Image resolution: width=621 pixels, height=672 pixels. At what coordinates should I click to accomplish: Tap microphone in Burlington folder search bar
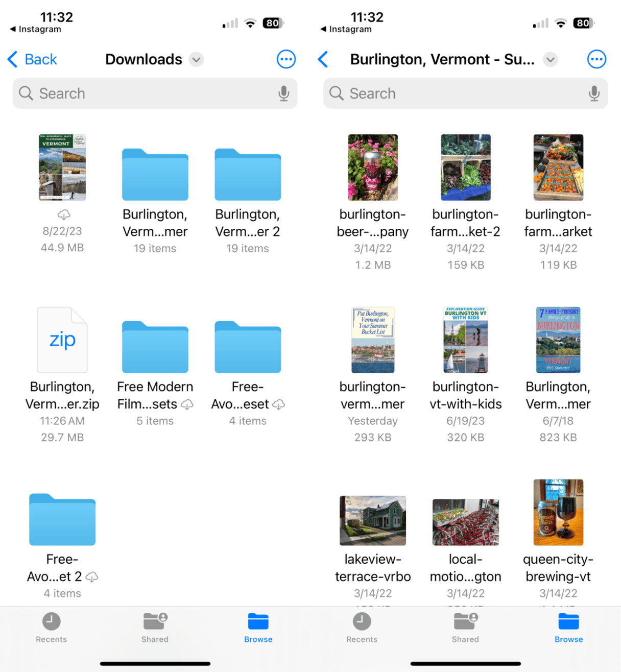(x=594, y=93)
